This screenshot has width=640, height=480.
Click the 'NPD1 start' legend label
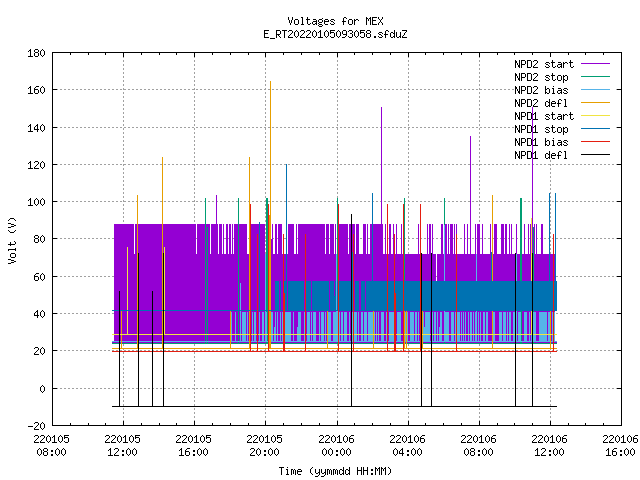pyautogui.click(x=544, y=116)
